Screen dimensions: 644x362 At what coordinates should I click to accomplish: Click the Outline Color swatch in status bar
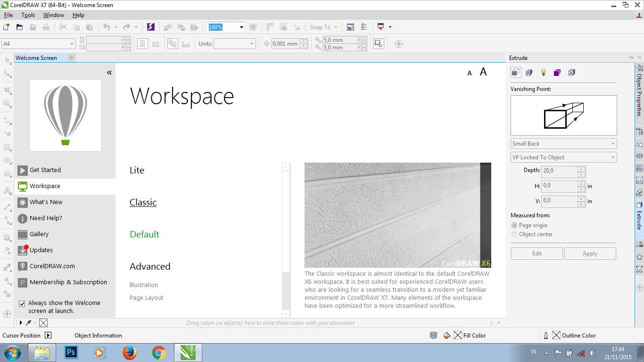[x=556, y=336]
